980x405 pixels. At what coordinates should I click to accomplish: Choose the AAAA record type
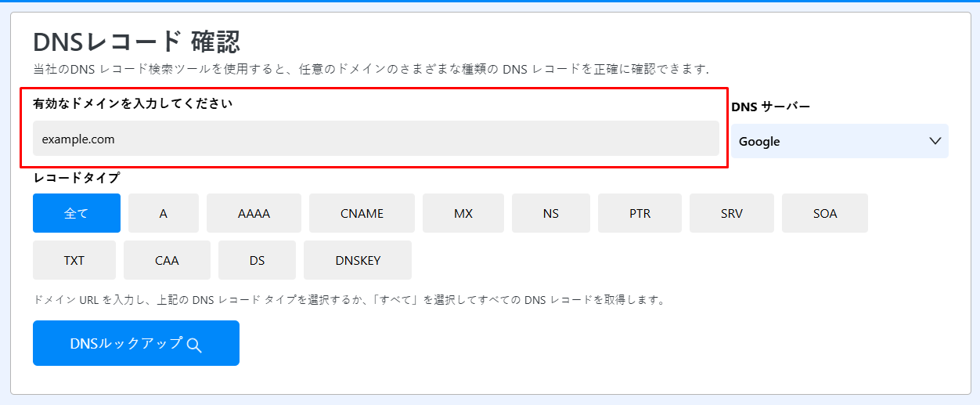(254, 213)
